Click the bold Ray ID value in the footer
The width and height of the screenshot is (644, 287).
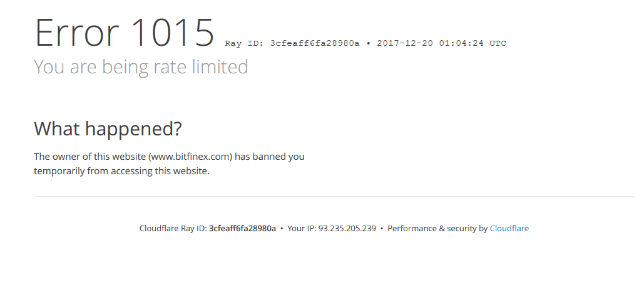(242, 229)
